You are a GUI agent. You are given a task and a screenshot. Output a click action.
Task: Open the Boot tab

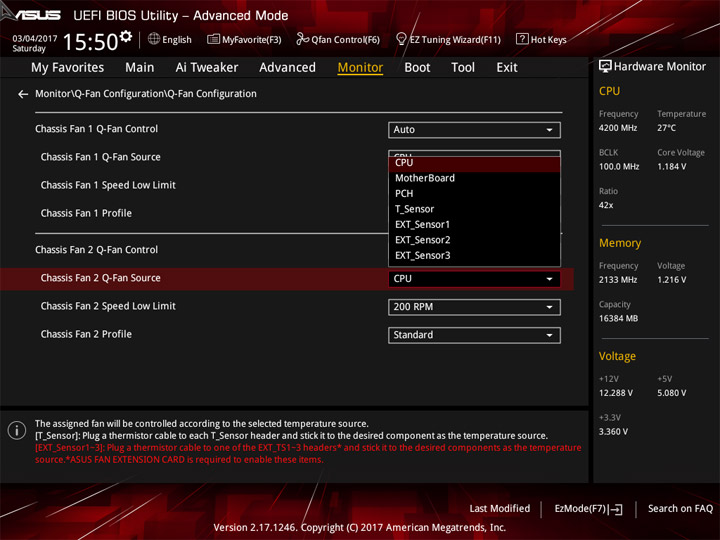click(x=417, y=68)
